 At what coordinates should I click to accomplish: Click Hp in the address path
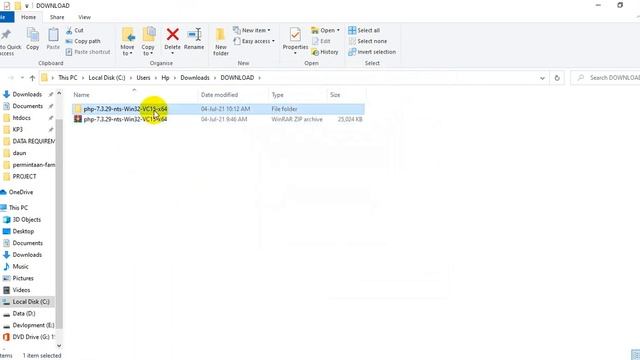pos(165,78)
